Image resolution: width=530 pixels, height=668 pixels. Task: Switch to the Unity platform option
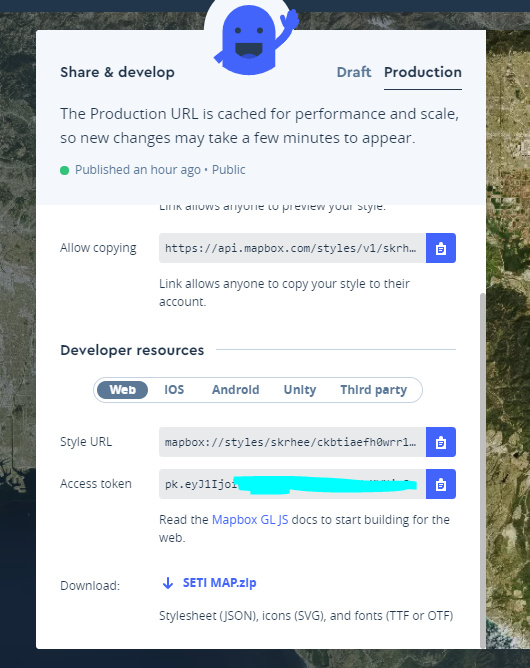click(300, 390)
